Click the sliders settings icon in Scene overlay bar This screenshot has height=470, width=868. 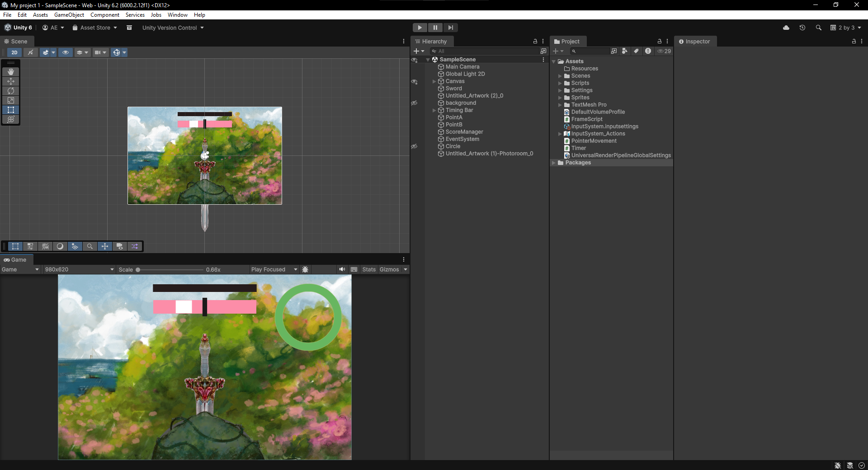coord(30,246)
